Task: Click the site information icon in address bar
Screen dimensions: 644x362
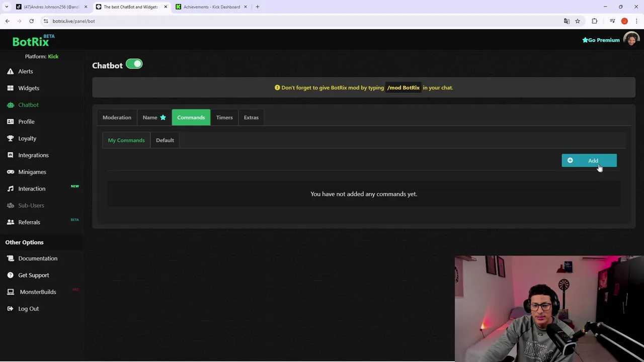Action: pos(46,21)
